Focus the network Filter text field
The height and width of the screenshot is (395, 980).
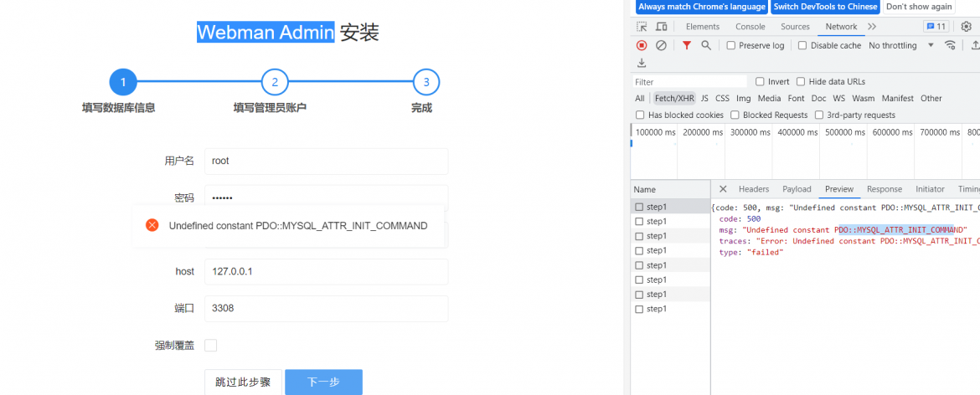click(x=689, y=82)
